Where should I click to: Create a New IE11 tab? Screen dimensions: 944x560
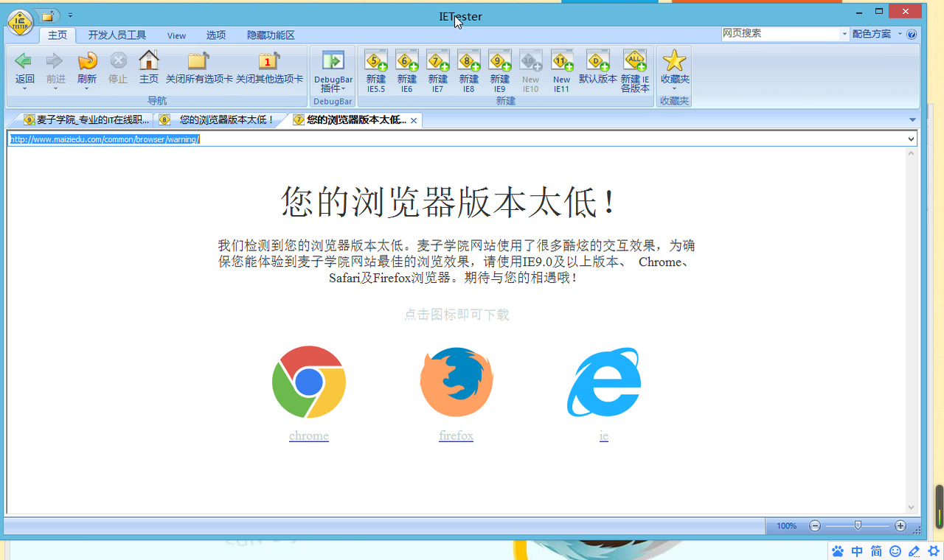[x=562, y=61]
